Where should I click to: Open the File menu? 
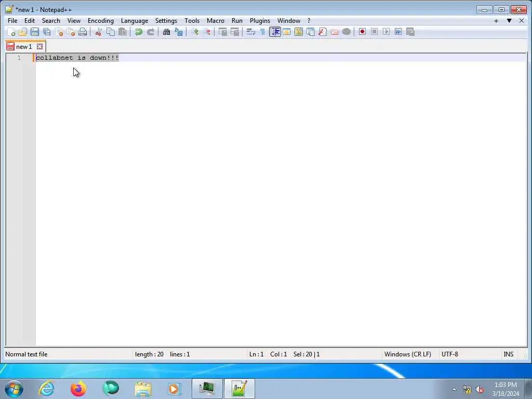pos(12,21)
